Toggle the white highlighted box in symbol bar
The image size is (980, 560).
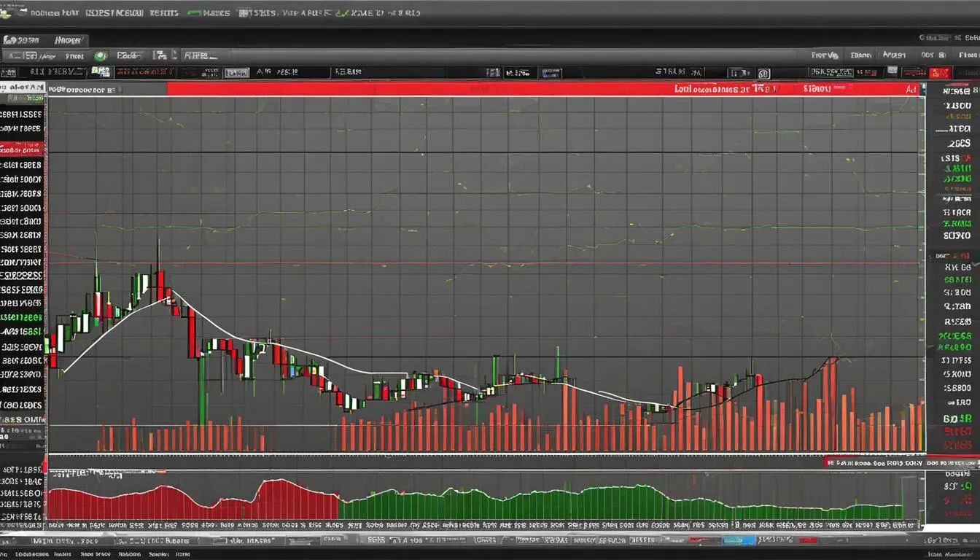236,72
